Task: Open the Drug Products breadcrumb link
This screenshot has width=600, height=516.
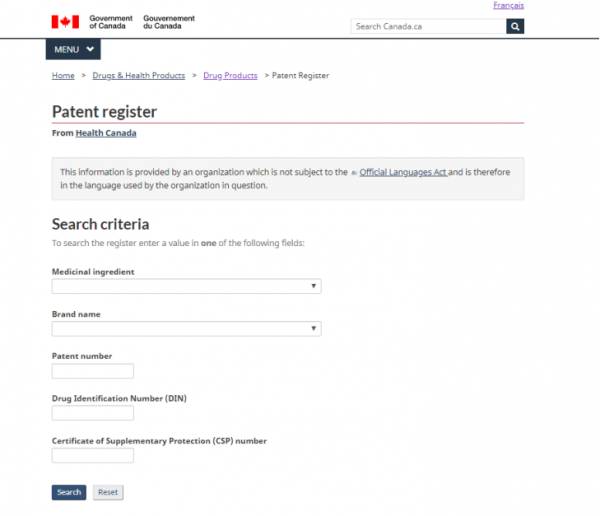Action: pyautogui.click(x=230, y=75)
